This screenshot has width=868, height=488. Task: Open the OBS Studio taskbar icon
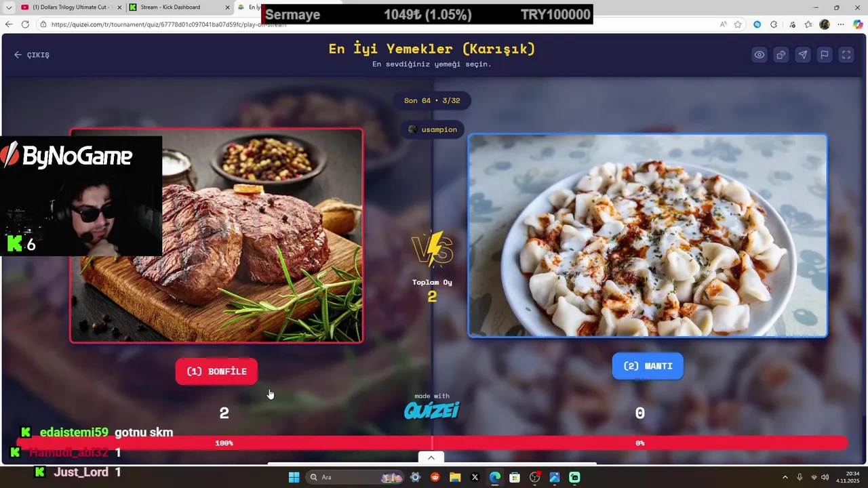coord(535,477)
